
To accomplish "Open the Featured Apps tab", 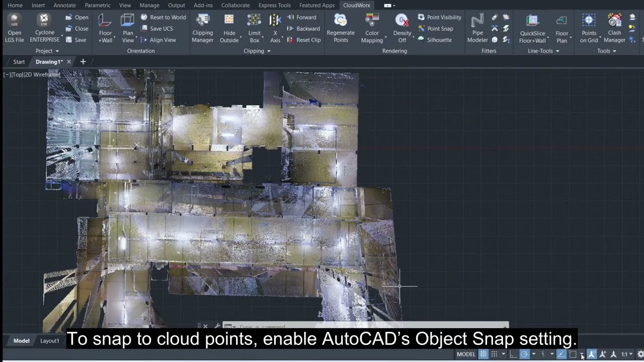I will pyautogui.click(x=317, y=5).
